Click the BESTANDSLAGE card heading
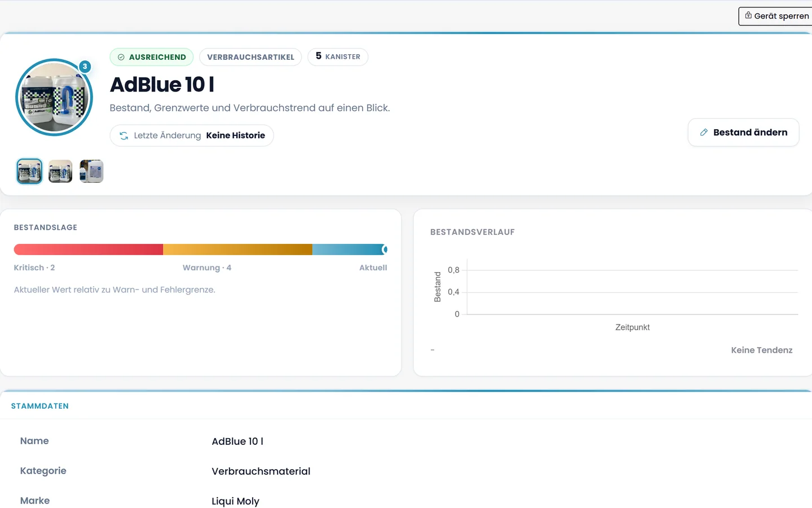This screenshot has width=812, height=508. coord(46,227)
